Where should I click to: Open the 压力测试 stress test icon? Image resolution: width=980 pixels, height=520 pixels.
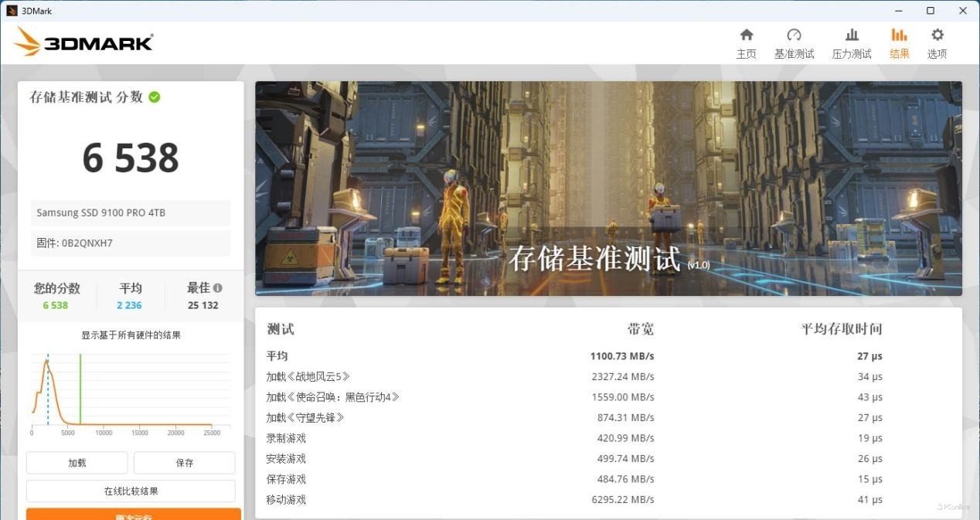[852, 35]
